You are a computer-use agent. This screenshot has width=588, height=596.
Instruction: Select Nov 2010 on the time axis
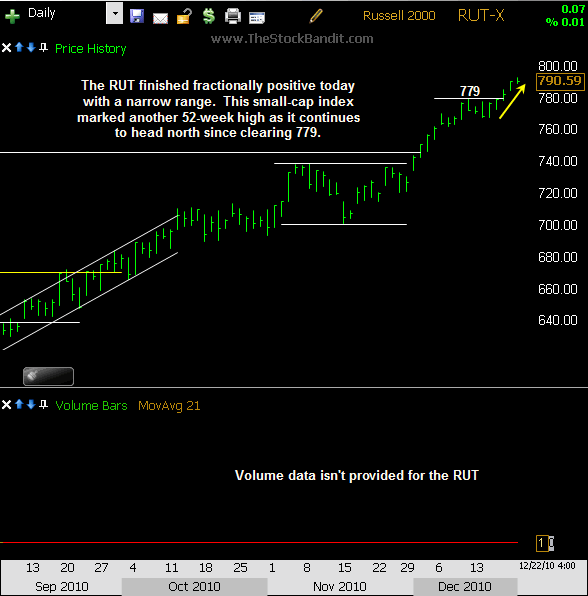tap(340, 586)
